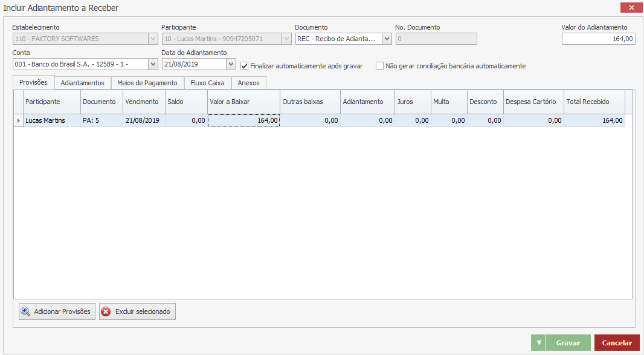
Task: Open the Documento dropdown list
Action: pos(387,39)
